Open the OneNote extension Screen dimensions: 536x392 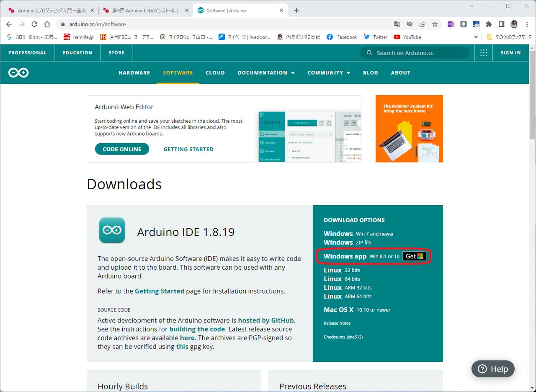click(x=451, y=24)
